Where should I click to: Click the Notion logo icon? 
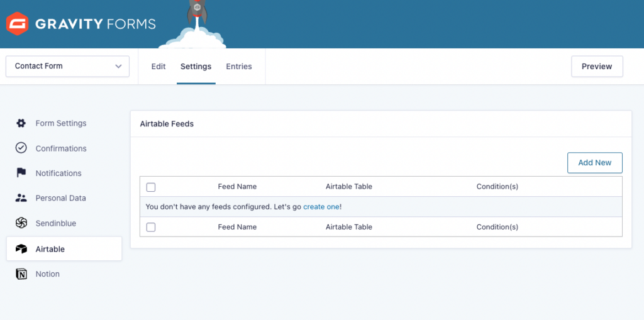click(21, 274)
